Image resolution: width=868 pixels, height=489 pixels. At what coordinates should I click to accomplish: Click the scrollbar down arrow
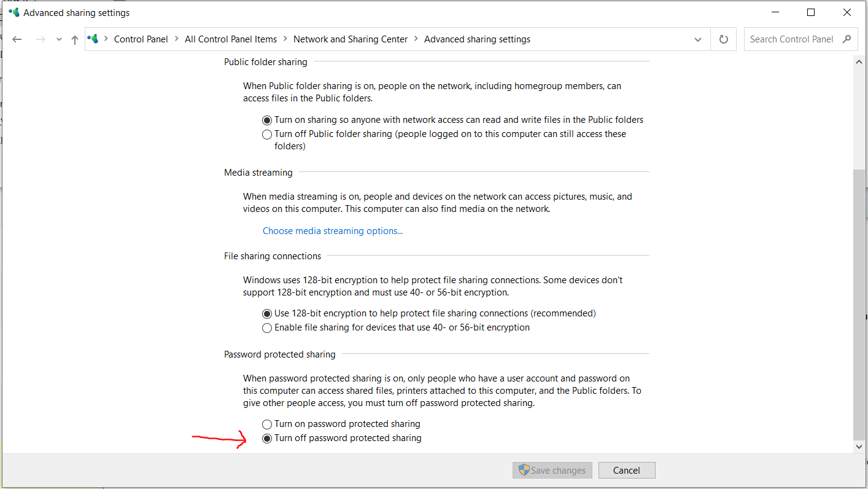(x=859, y=447)
